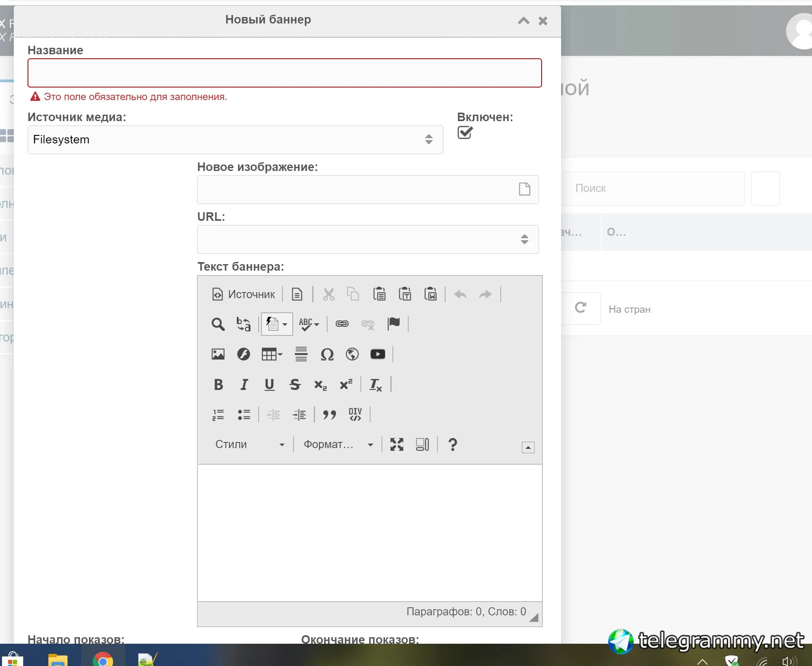Close the Новый баннер dialog
This screenshot has width=812, height=666.
coord(543,21)
